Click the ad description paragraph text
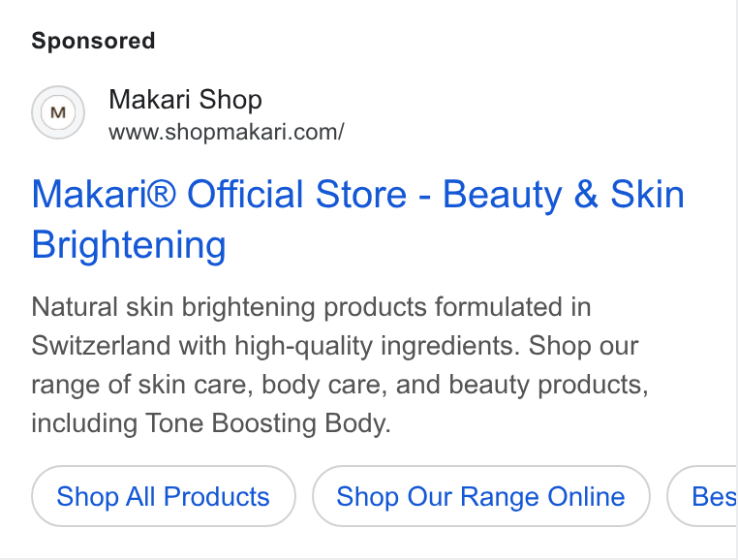 pos(340,364)
